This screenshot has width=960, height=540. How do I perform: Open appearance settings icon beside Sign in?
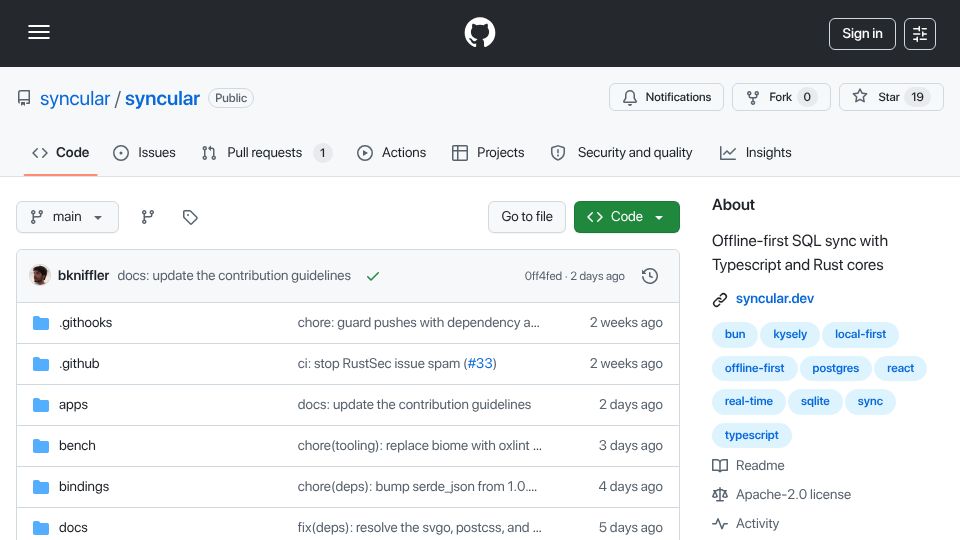(920, 34)
